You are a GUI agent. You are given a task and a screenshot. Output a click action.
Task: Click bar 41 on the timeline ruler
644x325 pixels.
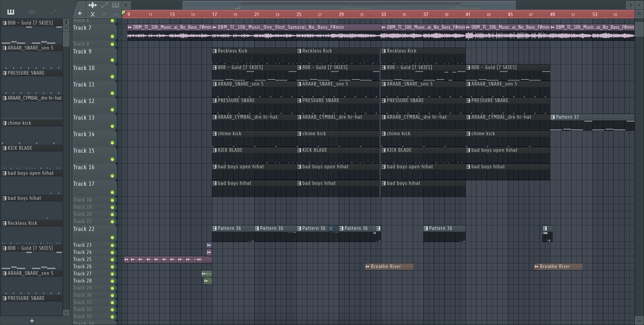(x=468, y=15)
